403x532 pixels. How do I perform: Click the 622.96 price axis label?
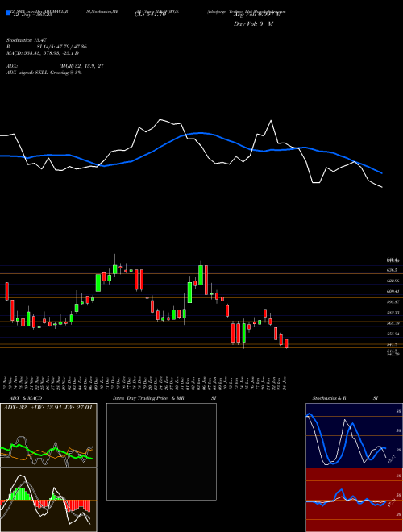[393, 281]
